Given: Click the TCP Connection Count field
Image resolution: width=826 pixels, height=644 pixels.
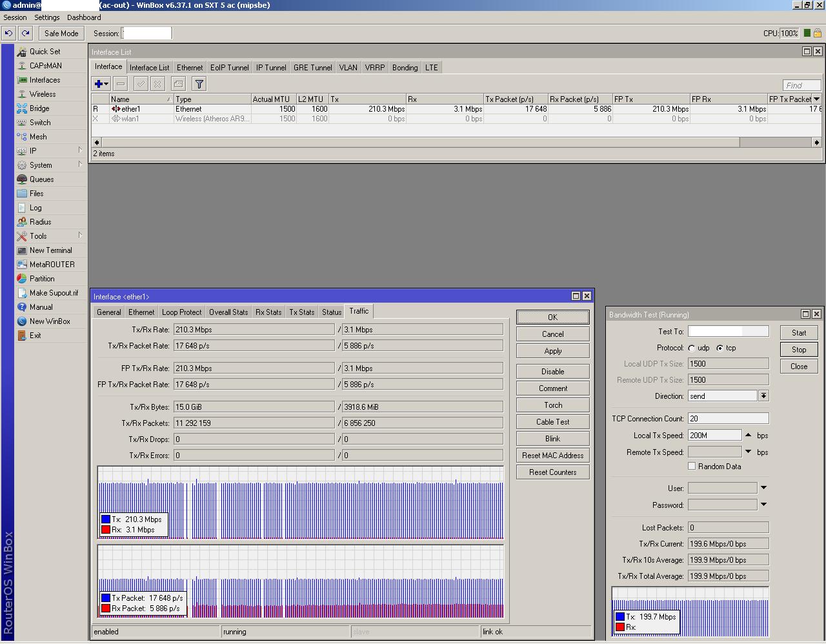Looking at the screenshot, I should pos(728,419).
